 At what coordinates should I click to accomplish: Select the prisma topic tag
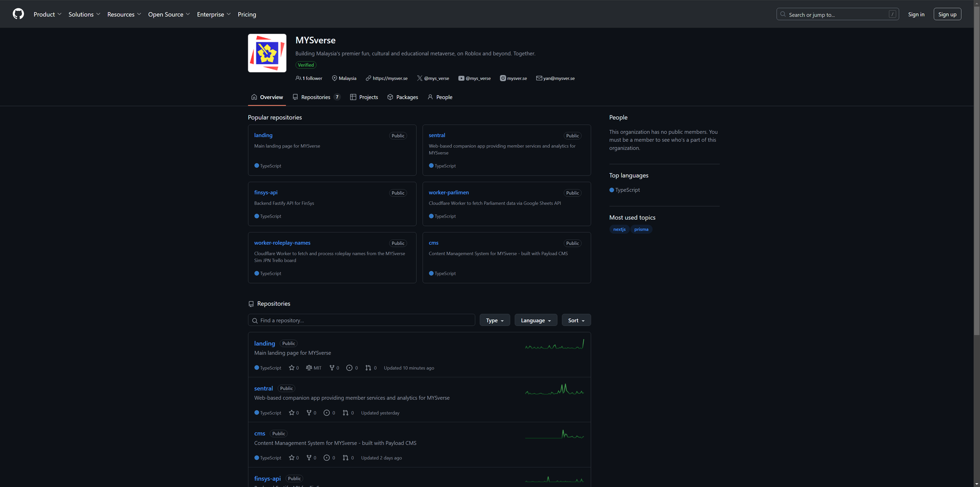tap(641, 230)
